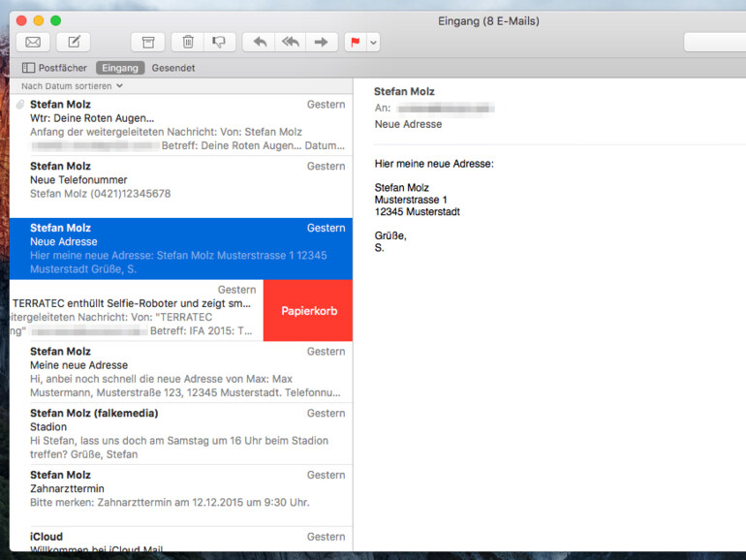Delete the selected email using the trash icon
The image size is (746, 560).
pyautogui.click(x=188, y=42)
